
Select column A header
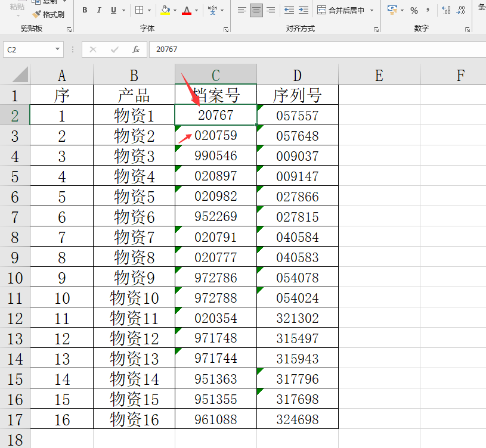coord(61,75)
